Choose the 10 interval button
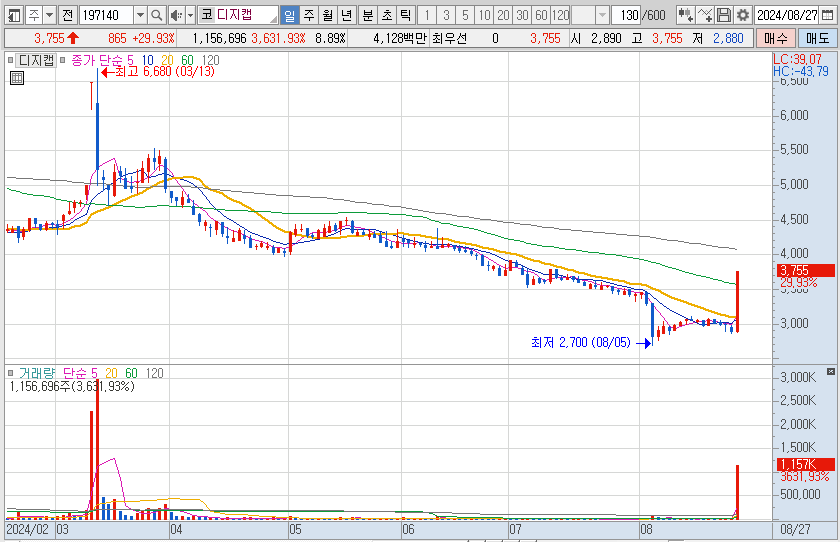840x542 pixels. pyautogui.click(x=484, y=15)
